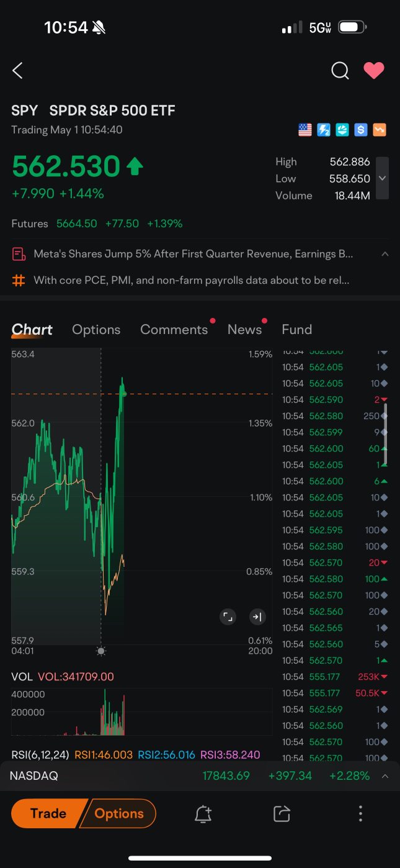
Task: Select the 562.599 trade with volume 9
Action: (x=335, y=432)
